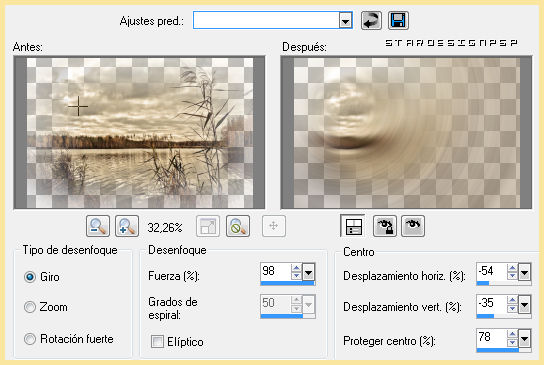Viewport: 544px width, 365px height.
Task: Click the fit-to-window preview icon
Action: (x=208, y=226)
